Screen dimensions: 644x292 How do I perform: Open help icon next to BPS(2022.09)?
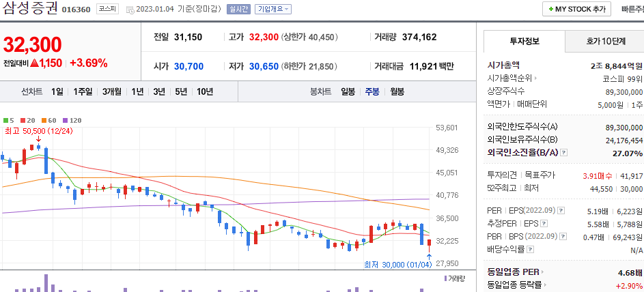coord(563,237)
